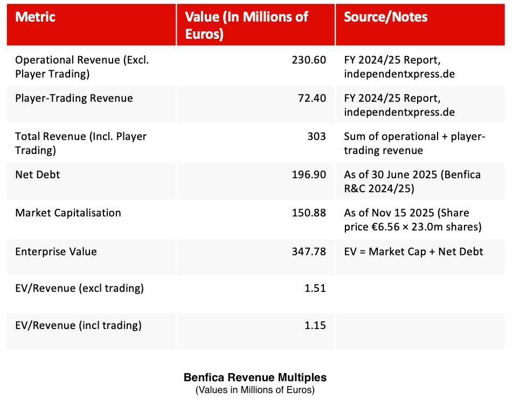This screenshot has height=420, width=513.
Task: Select the Value (In Millions of Euros) header
Action: (246, 25)
